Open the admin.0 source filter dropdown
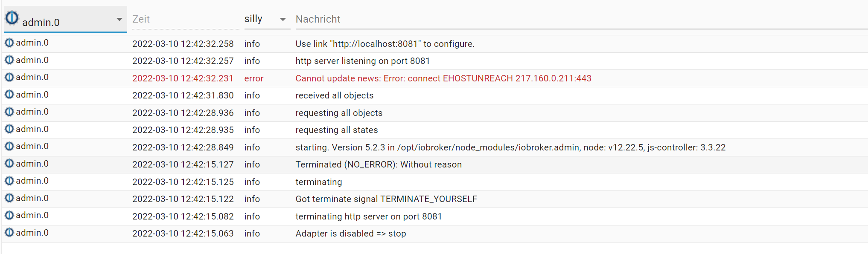868x254 pixels. coord(119,20)
